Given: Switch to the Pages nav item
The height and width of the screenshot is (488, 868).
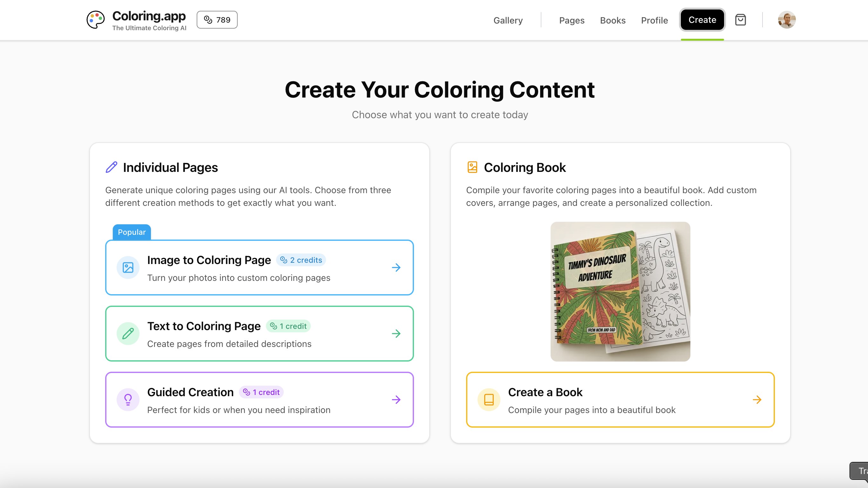Looking at the screenshot, I should (572, 20).
